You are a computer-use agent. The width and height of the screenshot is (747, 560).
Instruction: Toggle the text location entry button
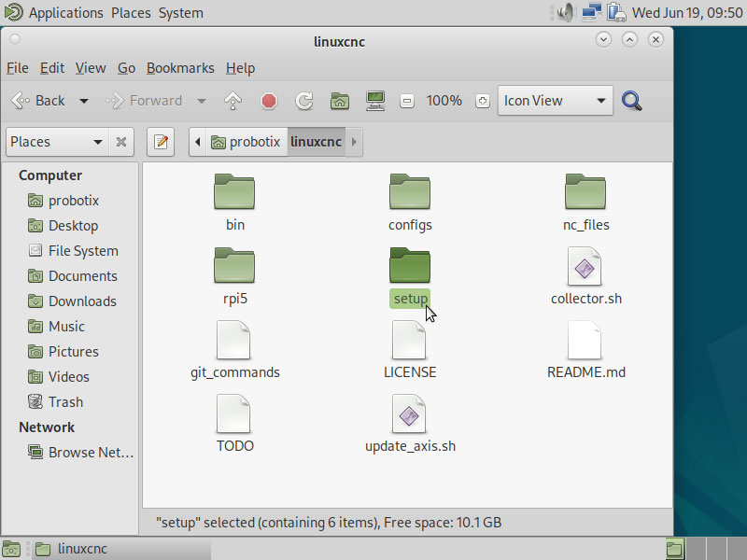coord(161,142)
